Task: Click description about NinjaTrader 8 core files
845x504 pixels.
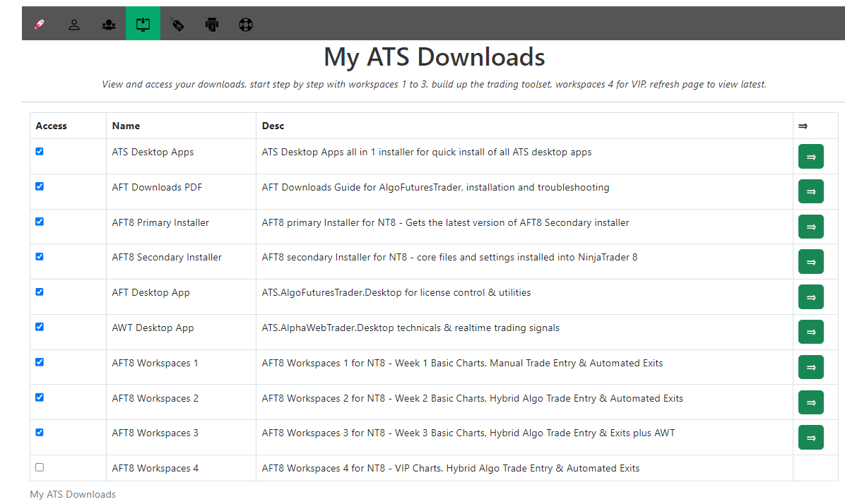Action: [449, 258]
